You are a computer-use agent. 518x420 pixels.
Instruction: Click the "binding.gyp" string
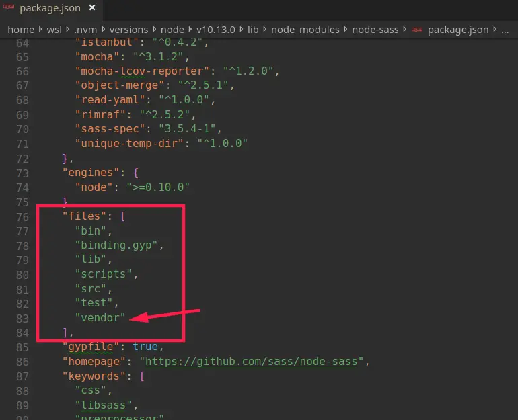[x=116, y=245]
